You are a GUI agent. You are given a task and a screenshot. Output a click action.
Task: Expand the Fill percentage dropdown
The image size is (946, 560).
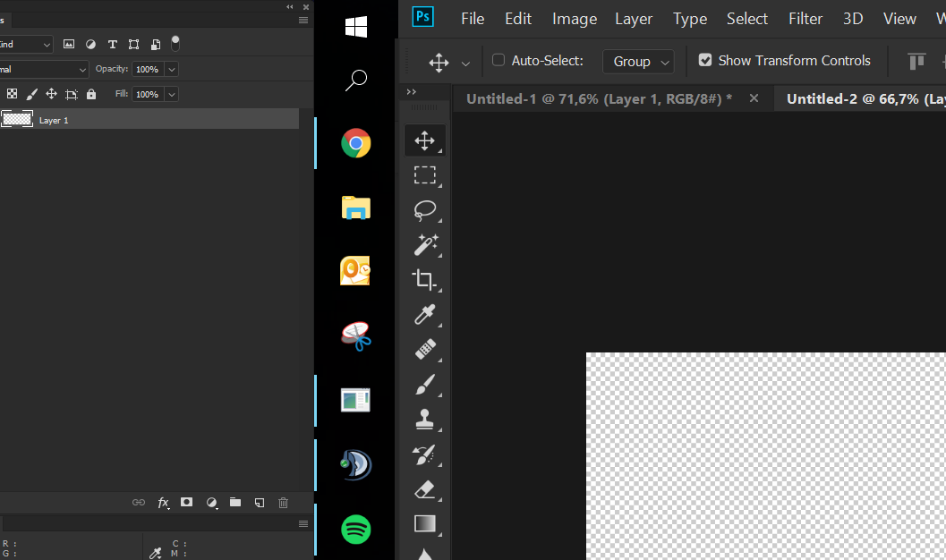point(171,94)
